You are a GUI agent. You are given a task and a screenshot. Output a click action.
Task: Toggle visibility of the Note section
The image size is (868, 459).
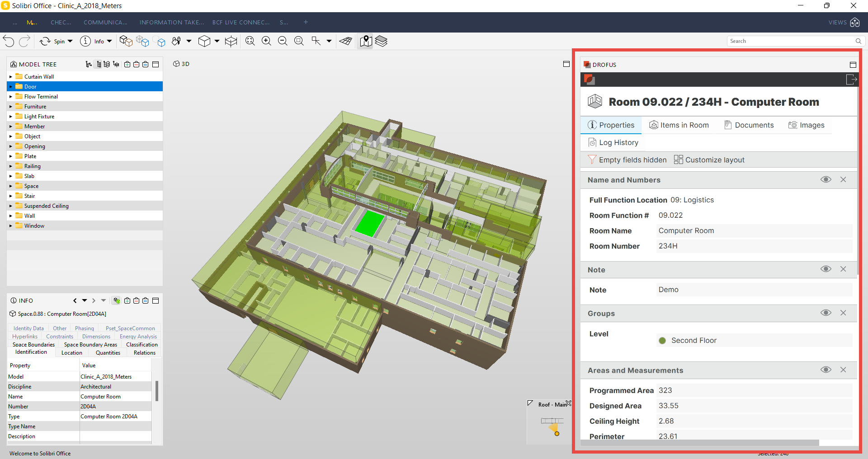pyautogui.click(x=826, y=269)
